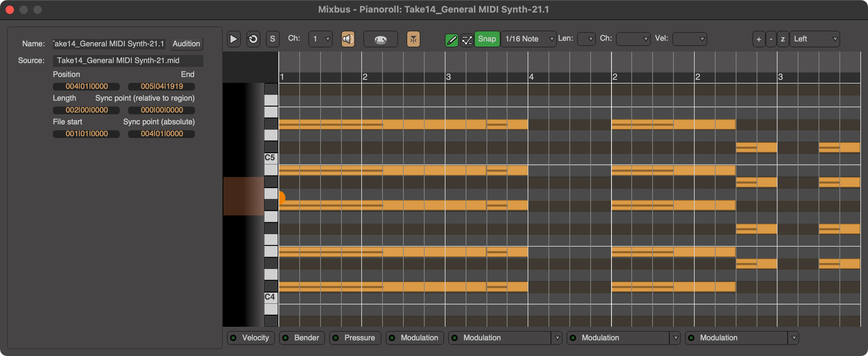
Task: Open the 1/16 Note grid dropdown
Action: point(528,39)
